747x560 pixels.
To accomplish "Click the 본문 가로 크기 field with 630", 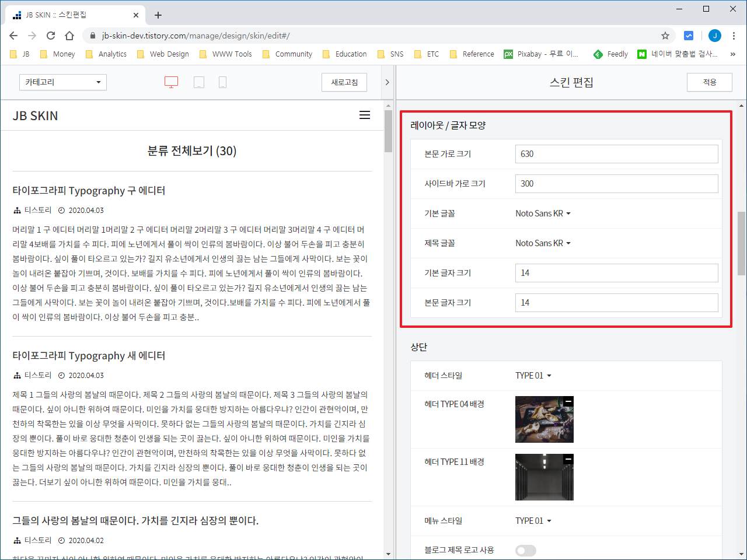I will 617,154.
